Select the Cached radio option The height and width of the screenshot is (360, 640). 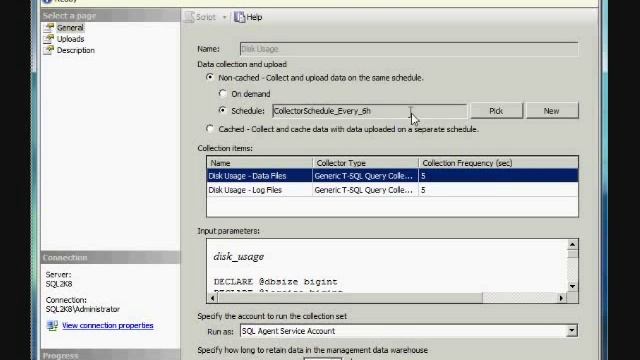tap(210, 129)
